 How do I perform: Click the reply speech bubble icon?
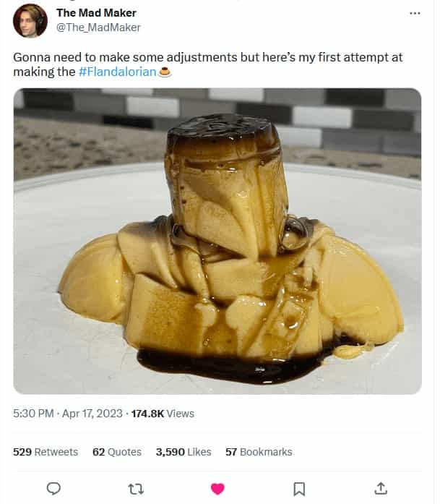[53, 489]
